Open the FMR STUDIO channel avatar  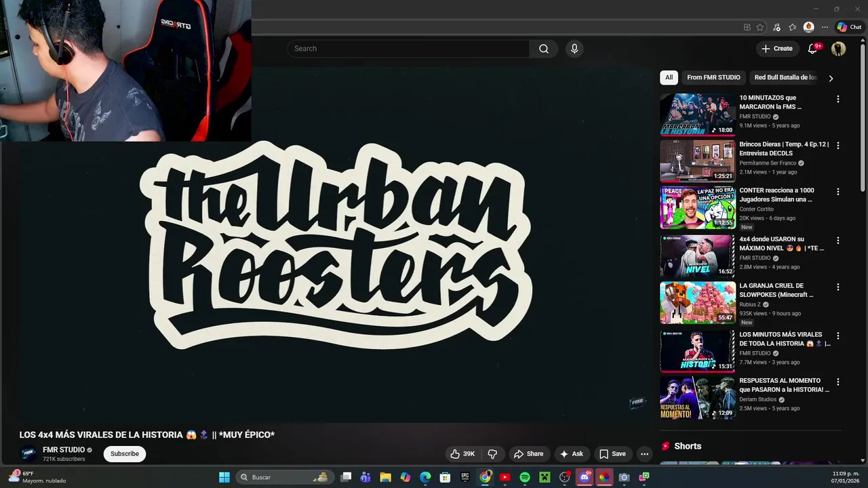(28, 454)
